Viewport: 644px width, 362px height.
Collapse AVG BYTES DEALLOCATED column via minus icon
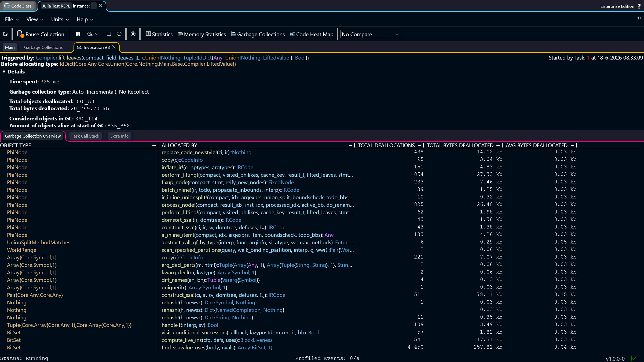click(x=572, y=145)
